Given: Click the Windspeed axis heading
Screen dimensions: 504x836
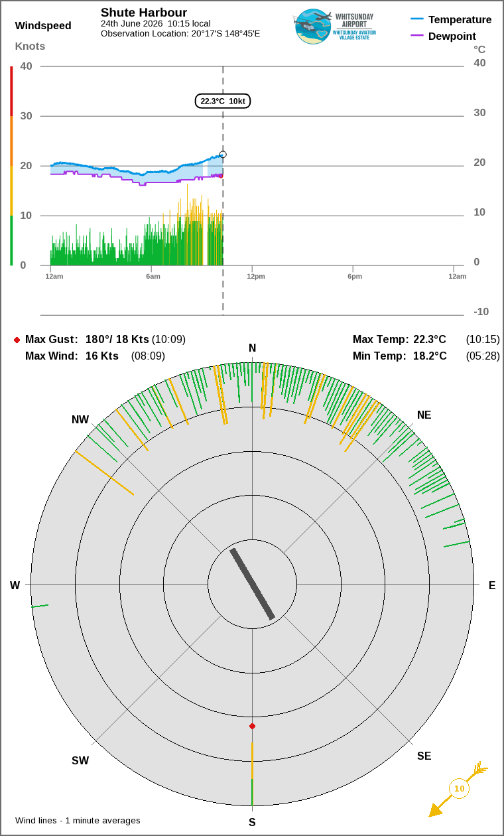Looking at the screenshot, I should pyautogui.click(x=43, y=26).
